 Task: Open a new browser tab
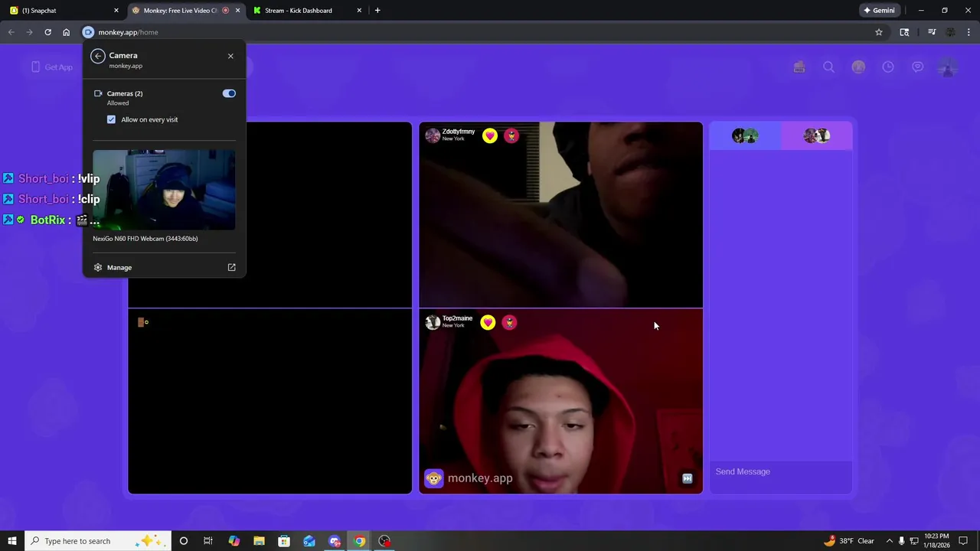(x=377, y=11)
